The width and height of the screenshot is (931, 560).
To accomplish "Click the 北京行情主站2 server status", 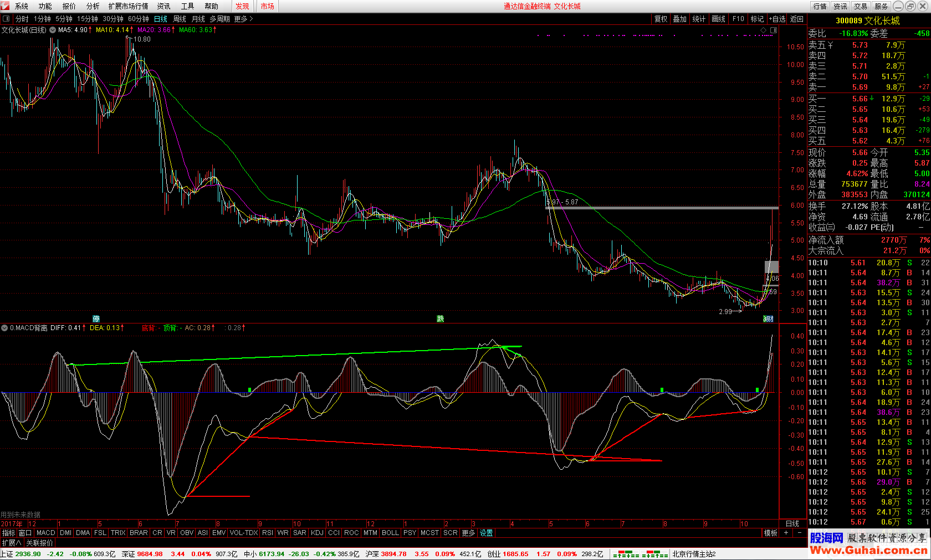I will (x=694, y=554).
